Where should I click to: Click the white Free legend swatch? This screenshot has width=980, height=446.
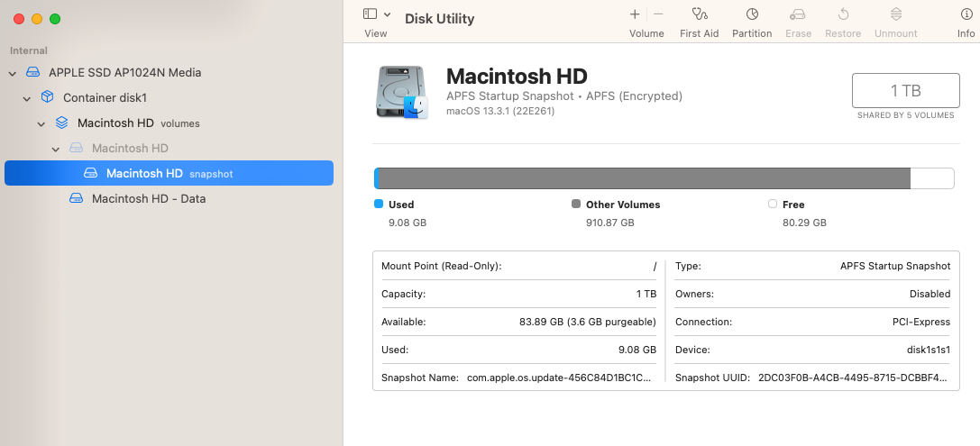[x=773, y=204]
